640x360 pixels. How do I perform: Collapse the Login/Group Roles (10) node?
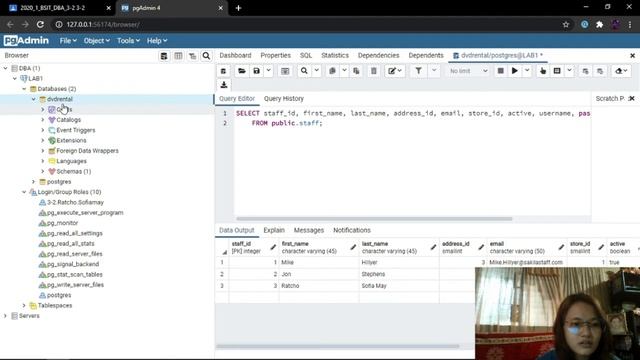click(x=24, y=192)
